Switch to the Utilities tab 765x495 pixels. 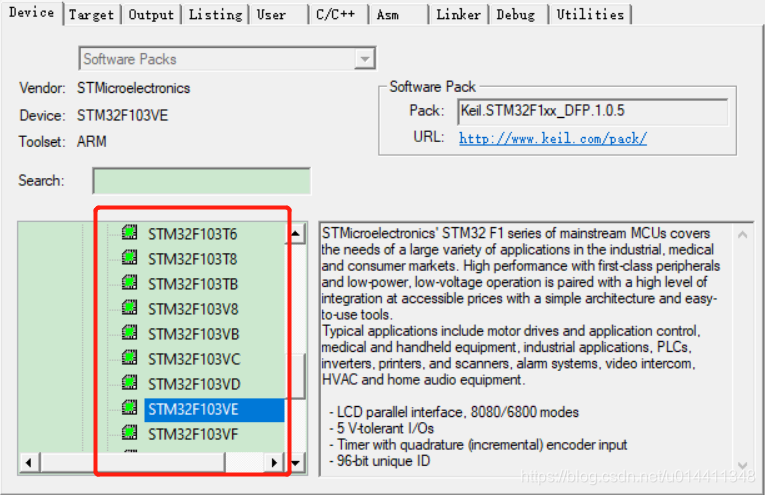pos(590,15)
